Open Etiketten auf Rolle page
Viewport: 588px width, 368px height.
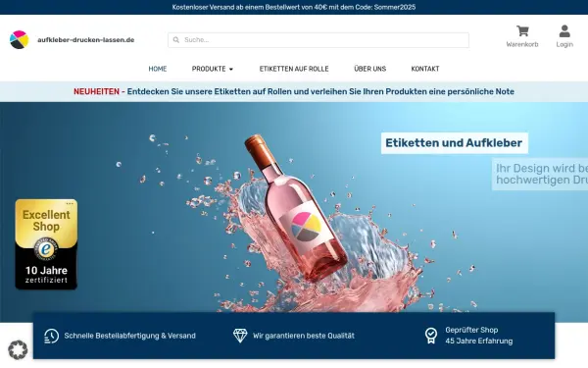point(294,69)
